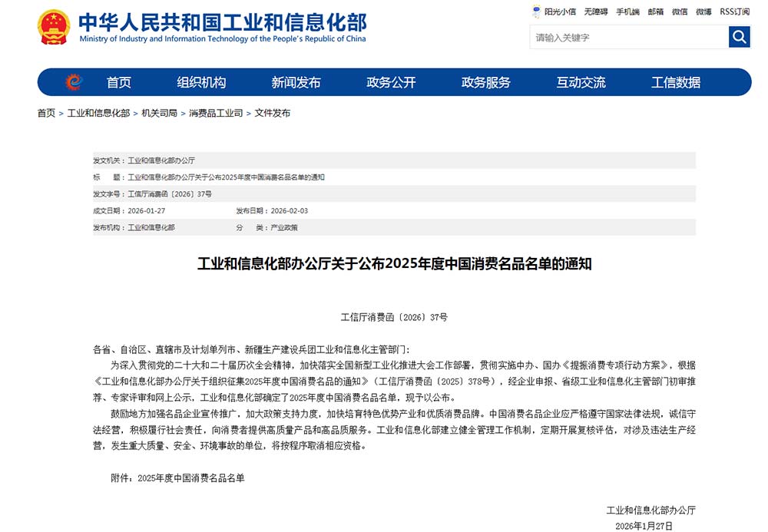
Task: Select the 互动交流 navigation item
Action: coord(581,82)
